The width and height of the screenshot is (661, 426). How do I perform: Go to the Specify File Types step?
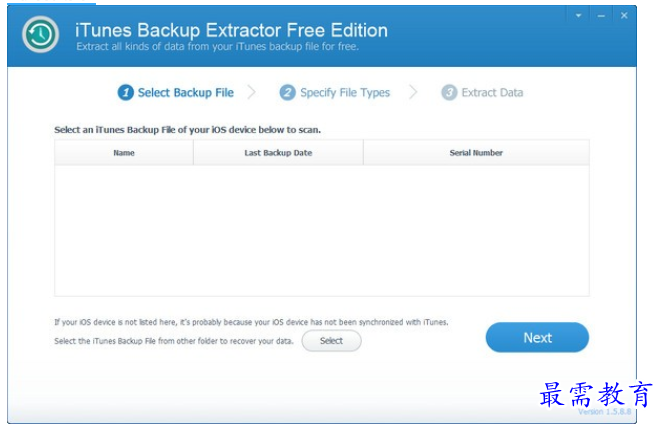coord(345,93)
